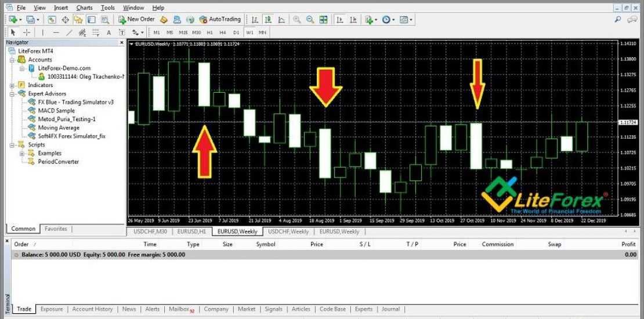This screenshot has height=319, width=644.
Task: Pick the text label tool
Action: (109, 32)
